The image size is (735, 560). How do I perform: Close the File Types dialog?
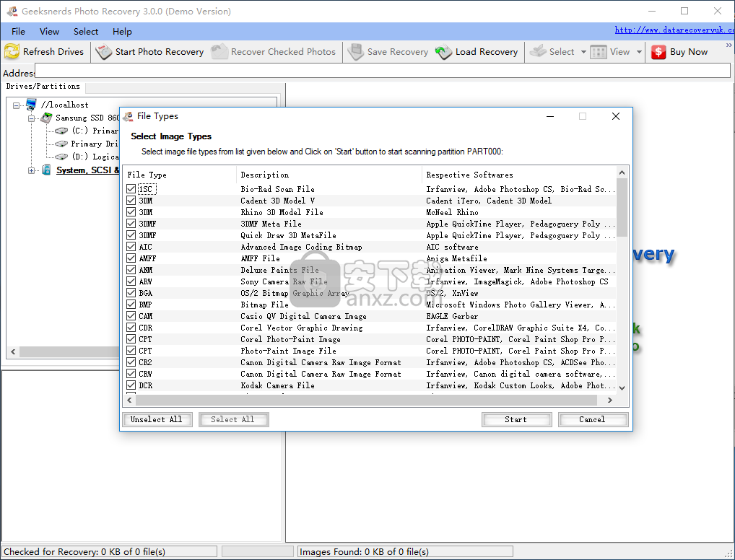click(x=616, y=116)
